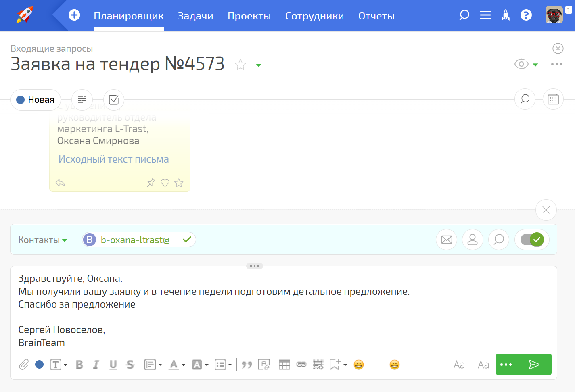Switch to the Задачи tab
The image size is (575, 392).
(195, 16)
